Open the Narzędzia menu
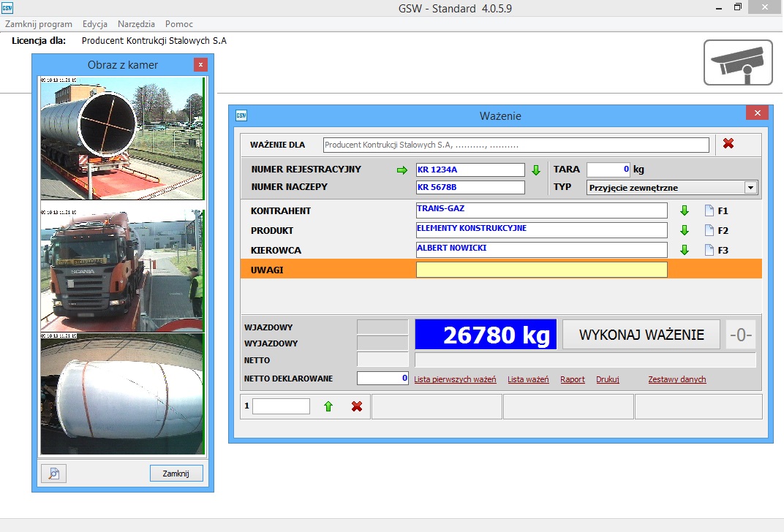The image size is (784, 532). (136, 24)
